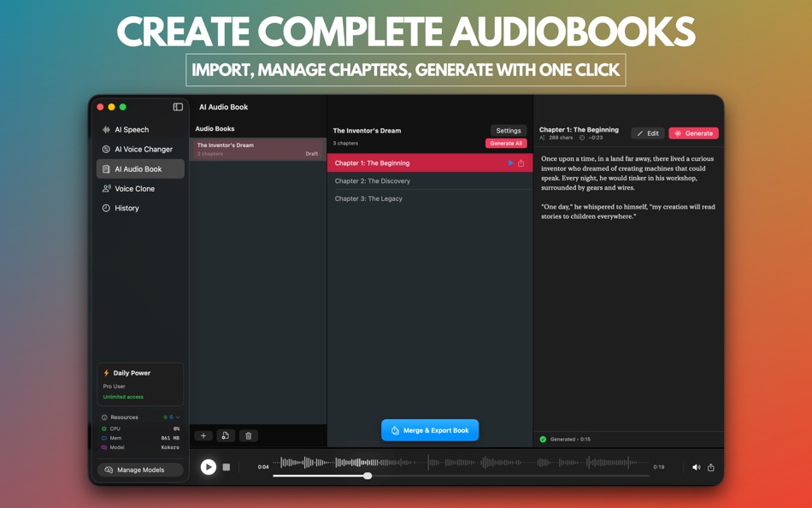Play Chapter 1 using blue play icon
The image size is (812, 508).
pos(510,162)
